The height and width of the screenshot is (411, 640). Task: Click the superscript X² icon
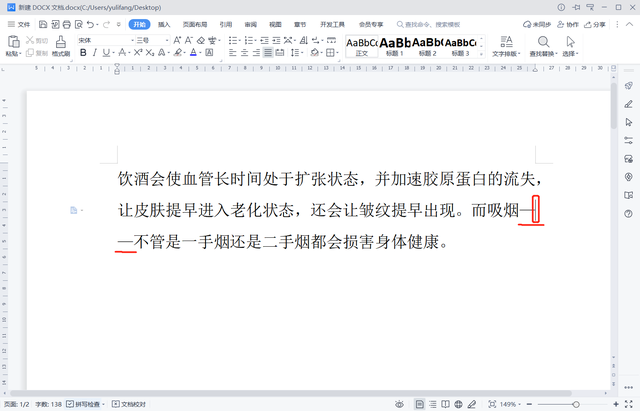pyautogui.click(x=138, y=53)
